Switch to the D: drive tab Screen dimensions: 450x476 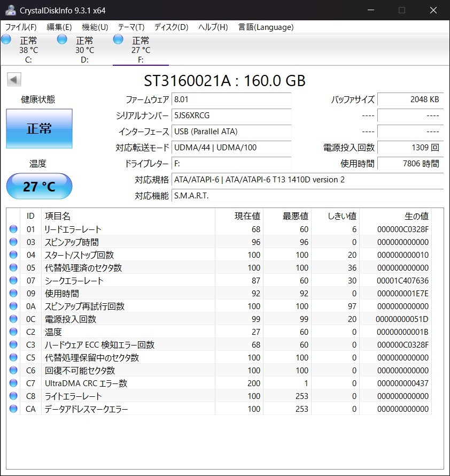point(84,50)
